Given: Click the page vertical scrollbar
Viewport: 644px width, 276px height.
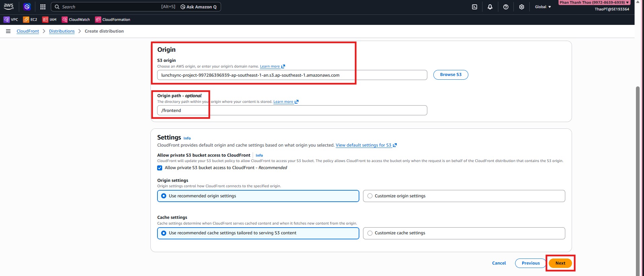Looking at the screenshot, I should 637,168.
